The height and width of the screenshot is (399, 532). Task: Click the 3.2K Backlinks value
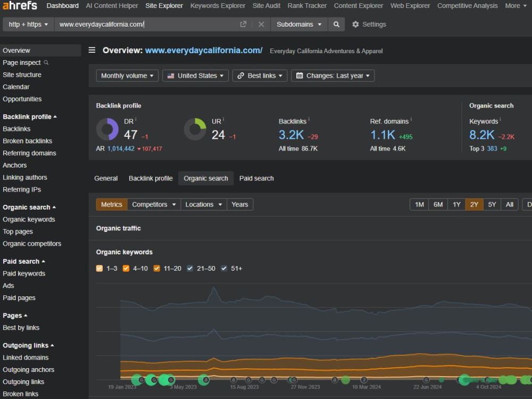291,135
